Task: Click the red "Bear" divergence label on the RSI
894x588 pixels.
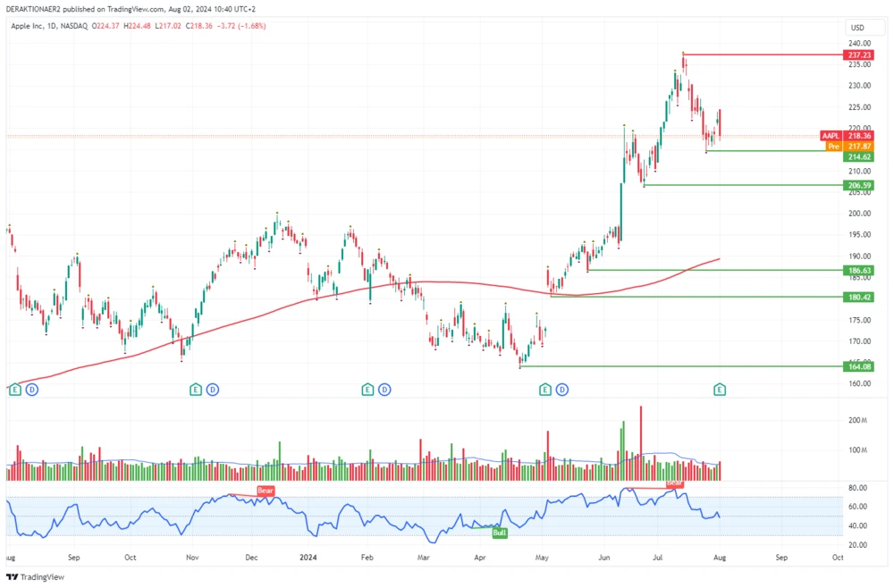Action: coord(265,491)
